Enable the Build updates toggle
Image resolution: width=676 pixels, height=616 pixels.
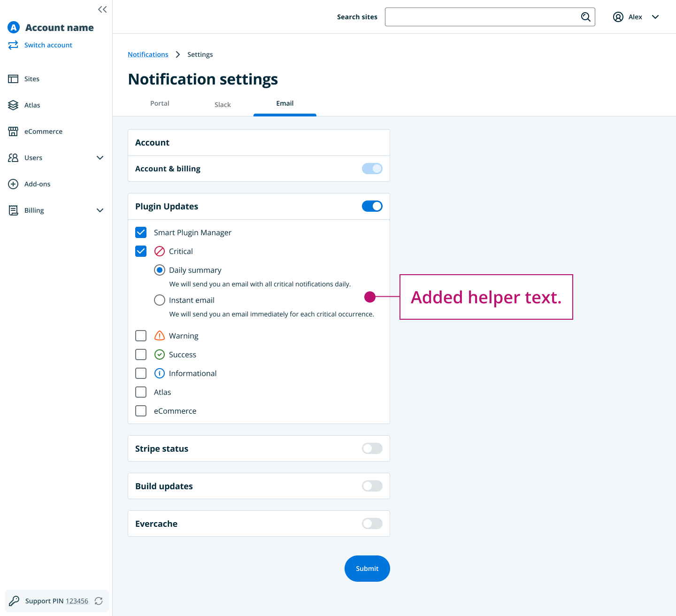tap(372, 486)
